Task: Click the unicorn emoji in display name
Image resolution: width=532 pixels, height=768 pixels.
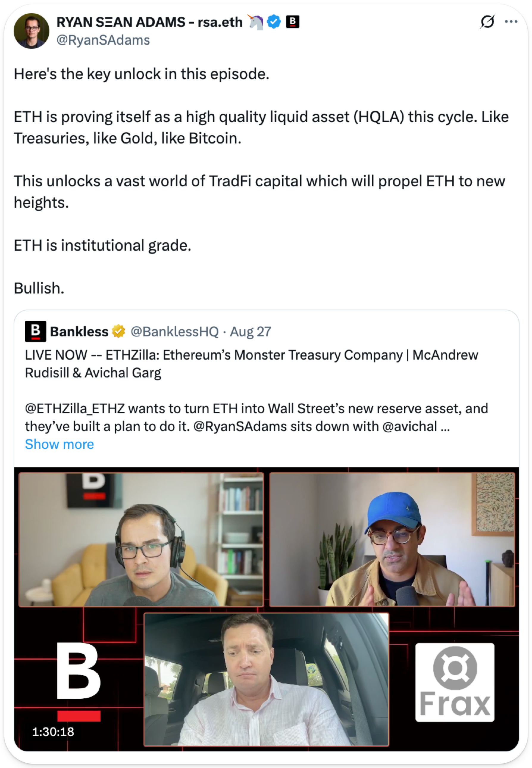Action: click(255, 22)
